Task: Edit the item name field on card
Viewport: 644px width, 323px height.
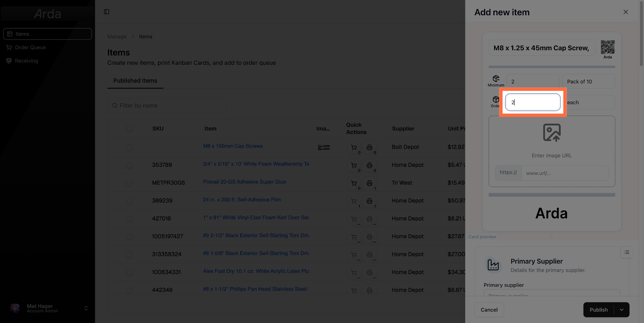Action: click(542, 48)
